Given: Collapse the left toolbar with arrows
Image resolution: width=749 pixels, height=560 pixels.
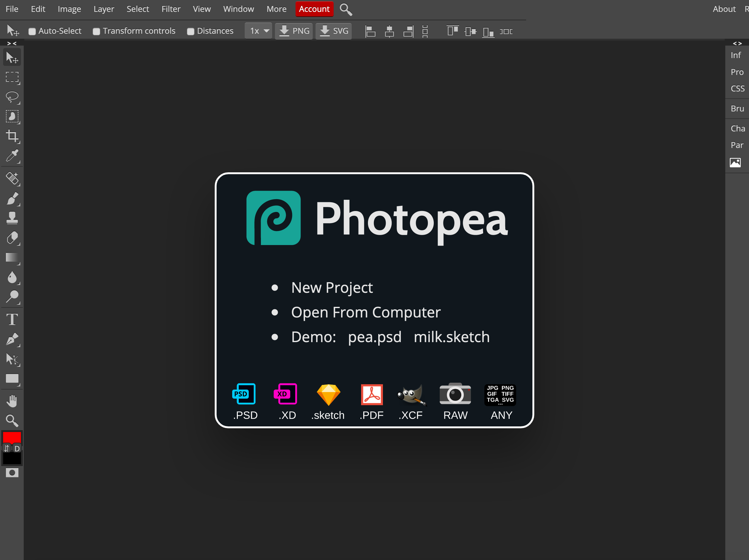Looking at the screenshot, I should pyautogui.click(x=12, y=43).
